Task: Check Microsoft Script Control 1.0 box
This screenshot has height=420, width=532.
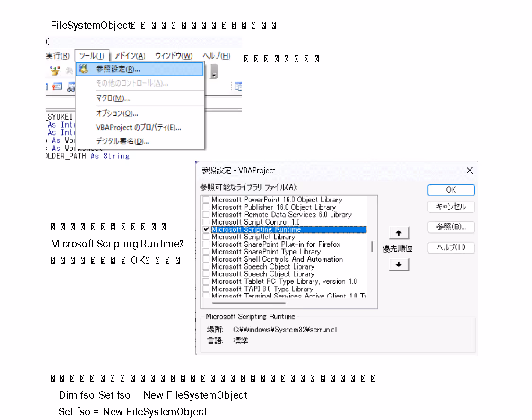Action: pyautogui.click(x=206, y=222)
